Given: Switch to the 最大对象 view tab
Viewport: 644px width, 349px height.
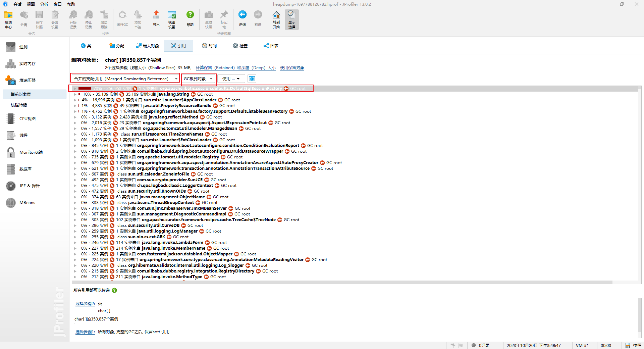Looking at the screenshot, I should tap(148, 46).
